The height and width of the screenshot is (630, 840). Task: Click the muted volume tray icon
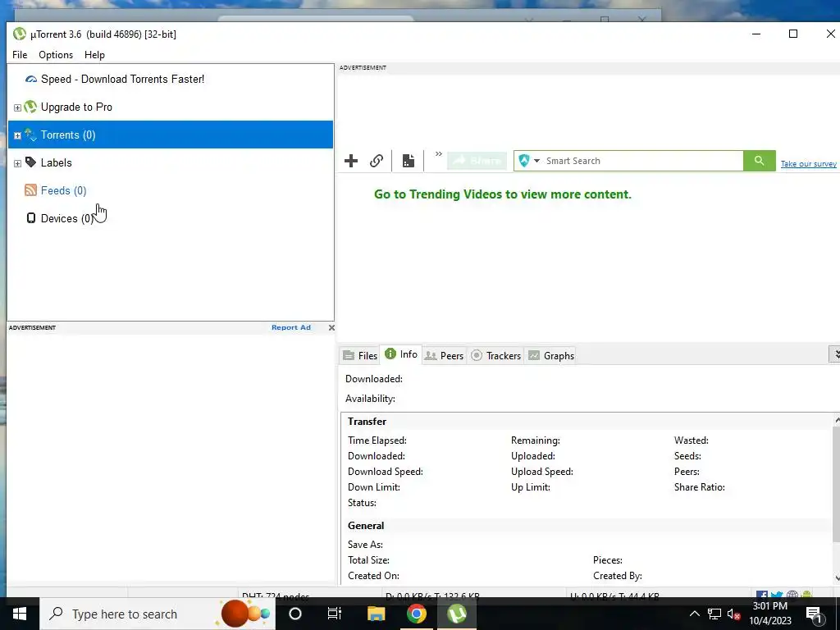[x=733, y=614]
